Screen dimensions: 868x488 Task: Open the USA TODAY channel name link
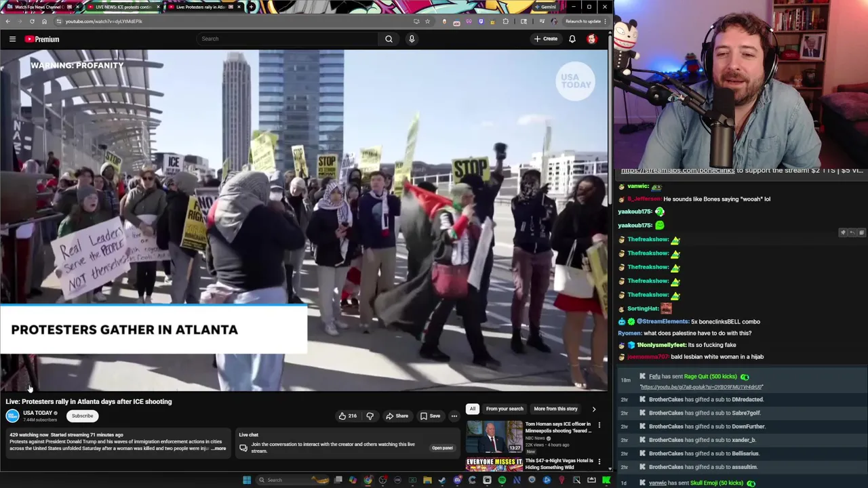[x=37, y=413]
